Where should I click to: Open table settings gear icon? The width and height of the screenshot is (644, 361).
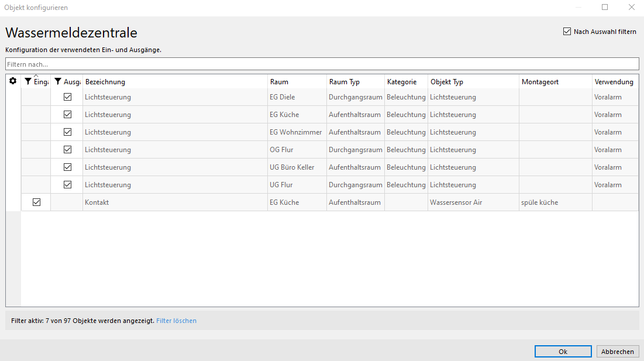click(13, 81)
